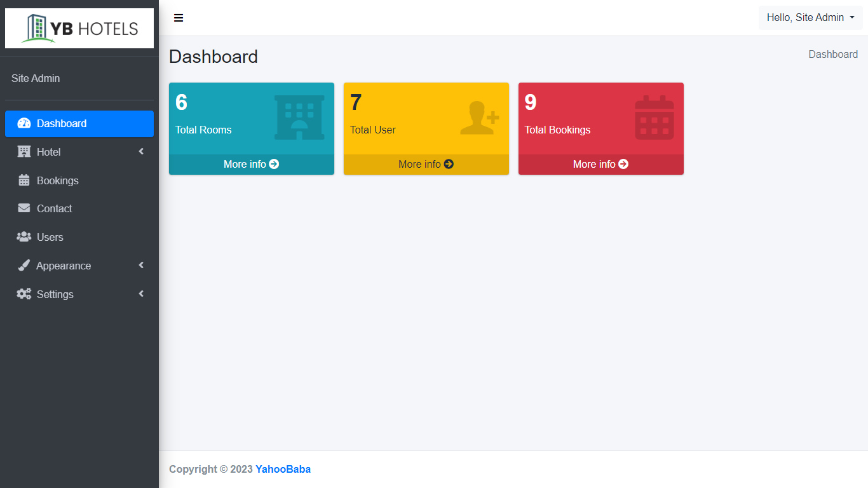This screenshot has height=488, width=868.
Task: Expand the Appearance submenu chevron
Action: [x=141, y=266]
